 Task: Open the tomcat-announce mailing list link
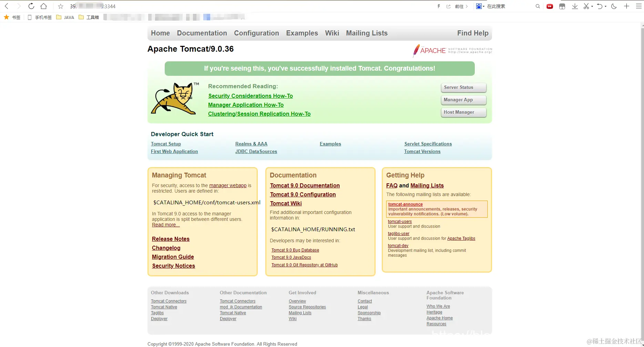(406, 204)
